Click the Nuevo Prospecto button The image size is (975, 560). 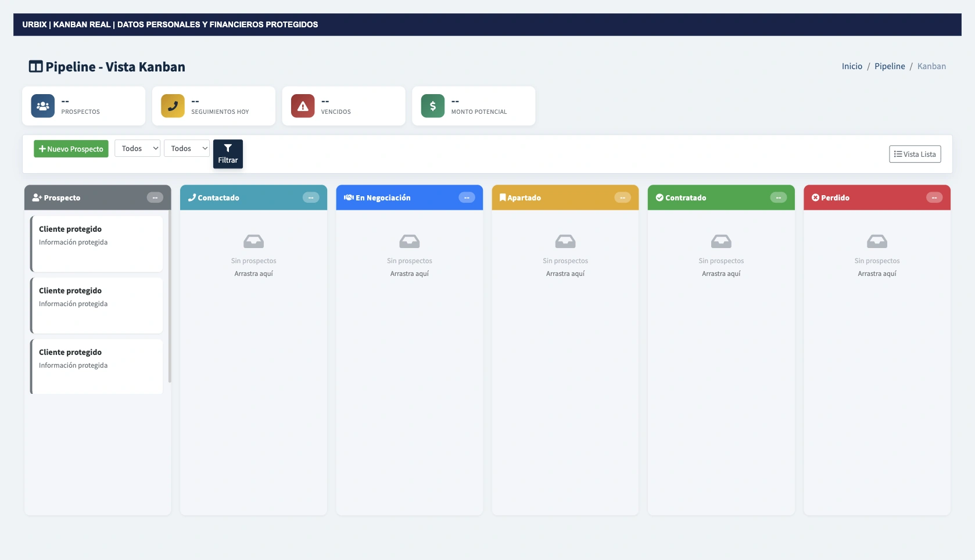point(71,149)
